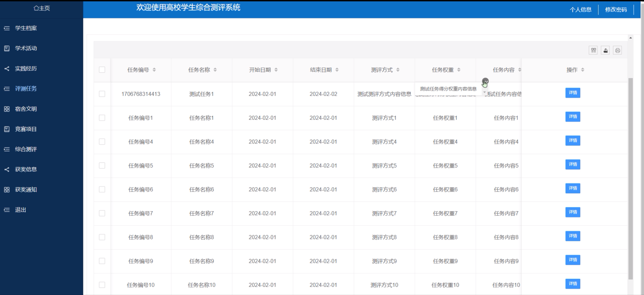Click the print table icon

[618, 51]
